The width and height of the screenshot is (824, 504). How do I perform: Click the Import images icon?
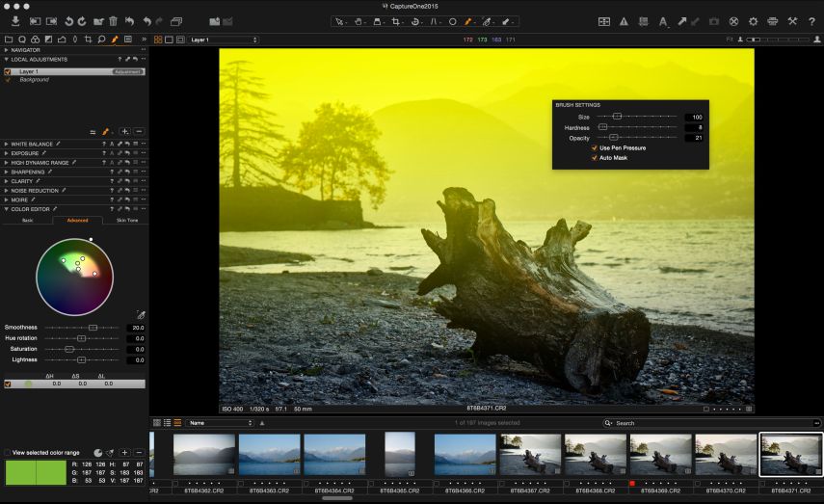15,21
